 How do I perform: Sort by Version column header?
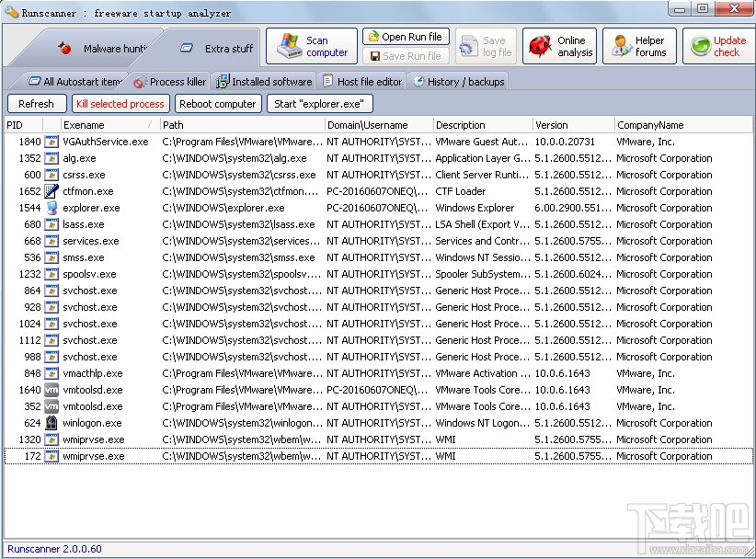pyautogui.click(x=574, y=125)
